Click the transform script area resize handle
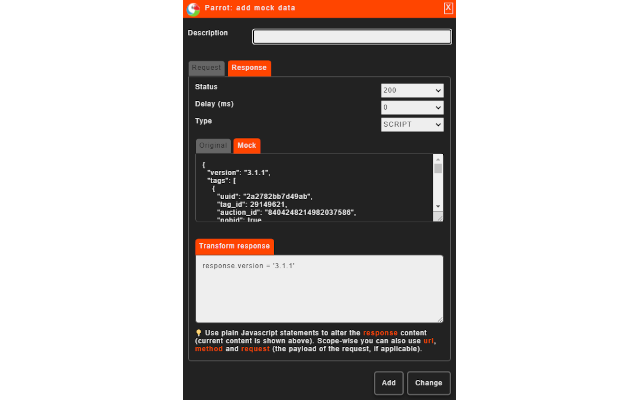The image size is (640, 400). tap(440, 319)
